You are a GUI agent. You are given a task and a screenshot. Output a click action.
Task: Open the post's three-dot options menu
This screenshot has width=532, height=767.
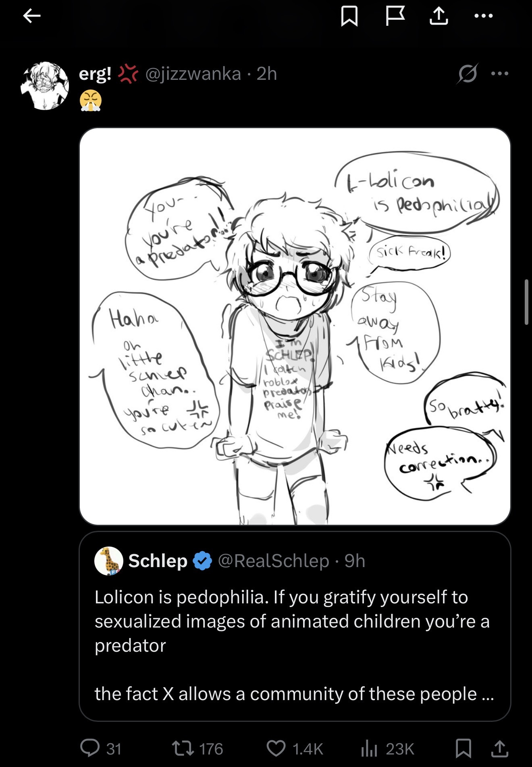(500, 74)
